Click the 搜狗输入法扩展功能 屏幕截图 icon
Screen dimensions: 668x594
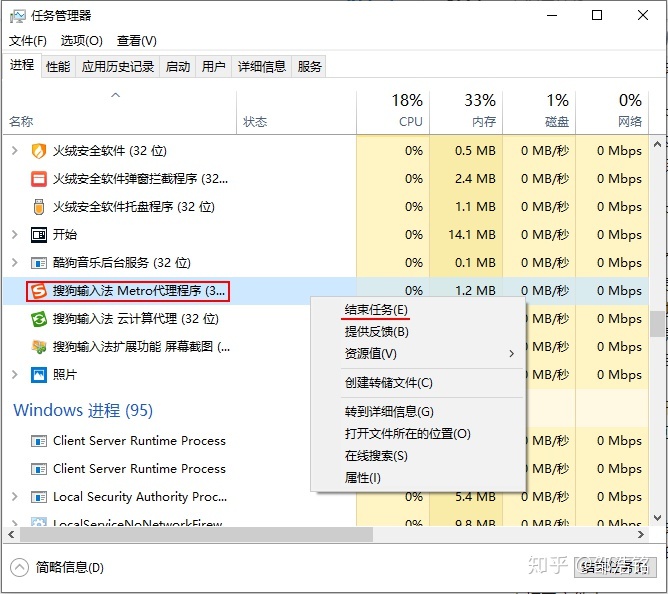coord(39,347)
